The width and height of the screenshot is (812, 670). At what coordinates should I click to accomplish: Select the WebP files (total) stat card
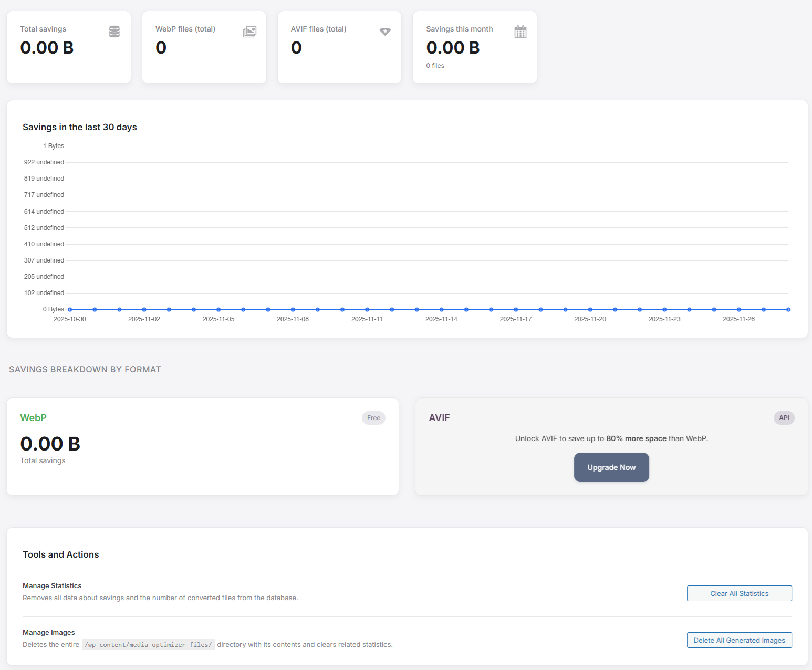point(204,47)
